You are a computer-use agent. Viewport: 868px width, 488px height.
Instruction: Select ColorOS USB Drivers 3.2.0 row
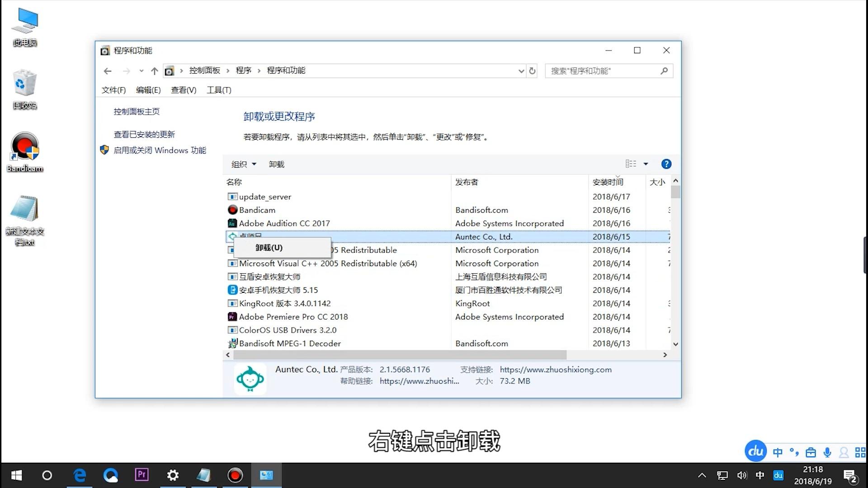[x=448, y=330]
